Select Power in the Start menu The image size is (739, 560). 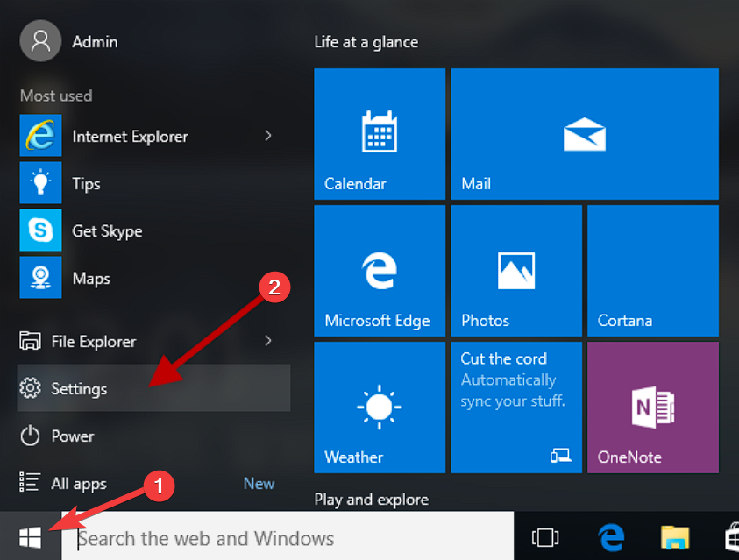(x=72, y=436)
